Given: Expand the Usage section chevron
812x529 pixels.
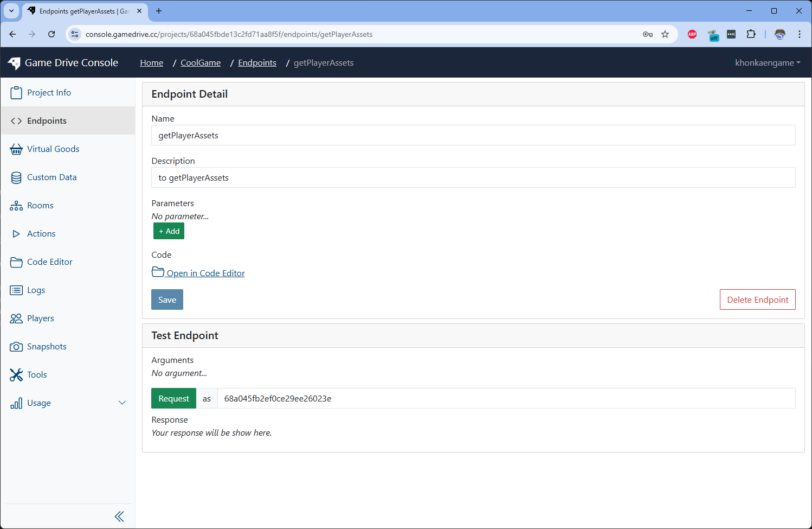Looking at the screenshot, I should pyautogui.click(x=122, y=403).
